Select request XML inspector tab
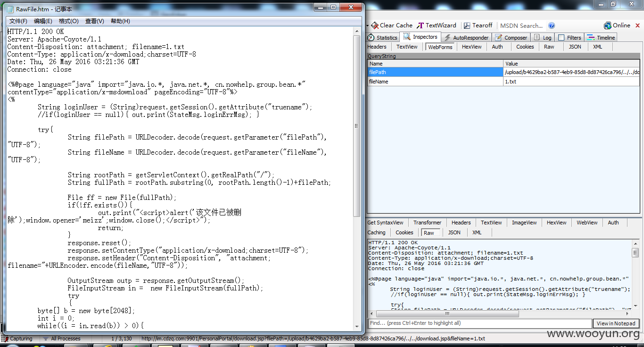644x347 pixels. pos(597,47)
